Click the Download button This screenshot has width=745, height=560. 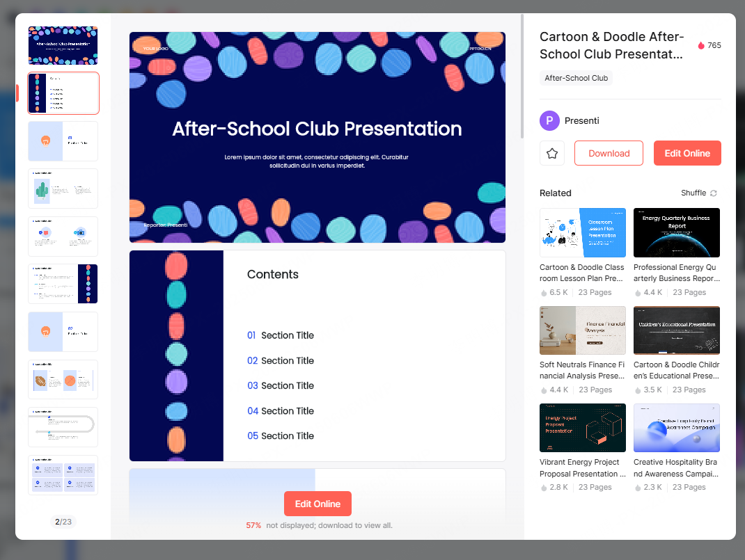(609, 152)
